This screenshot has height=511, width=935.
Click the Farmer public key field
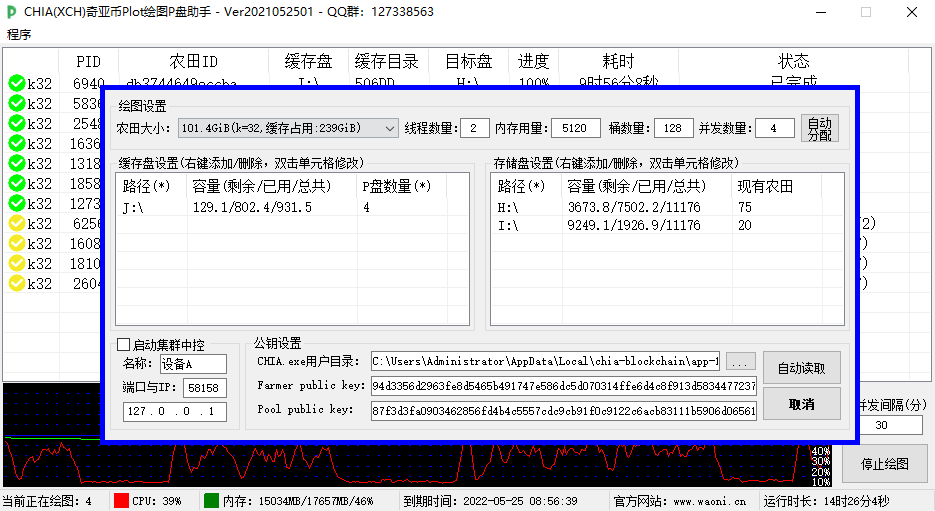pos(564,386)
